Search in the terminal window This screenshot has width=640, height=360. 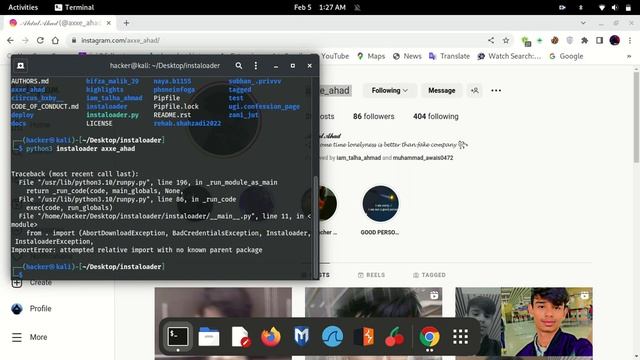[239, 66]
